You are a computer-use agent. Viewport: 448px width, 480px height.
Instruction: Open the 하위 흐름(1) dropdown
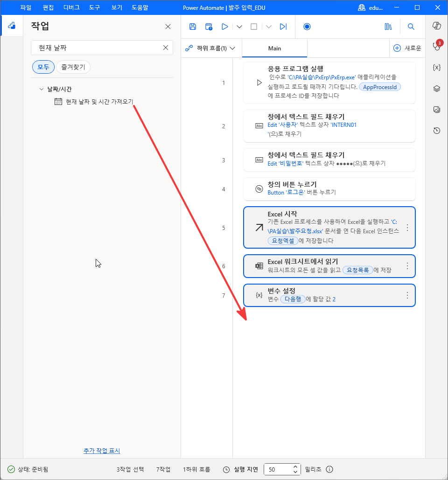(x=210, y=48)
